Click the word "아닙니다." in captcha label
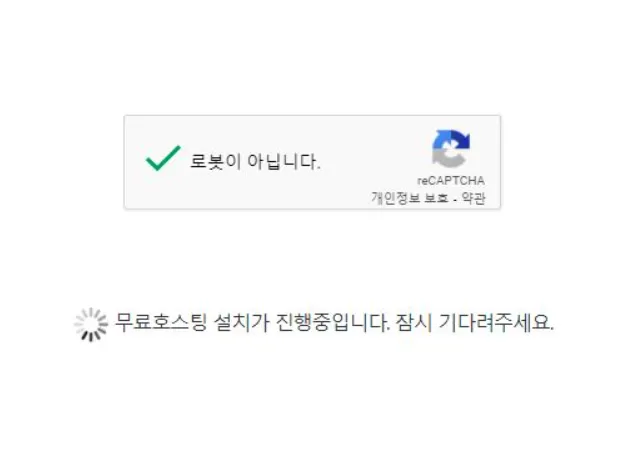 pos(284,162)
